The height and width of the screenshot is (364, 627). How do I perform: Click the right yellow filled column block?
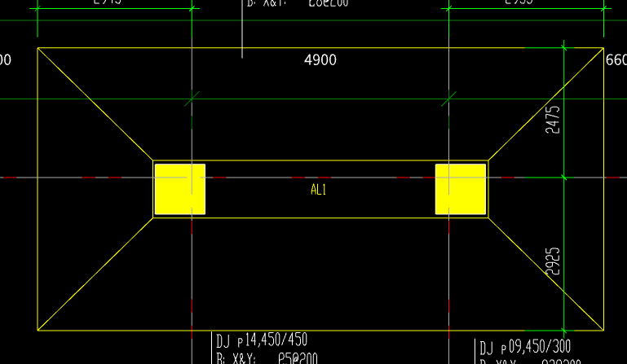461,189
